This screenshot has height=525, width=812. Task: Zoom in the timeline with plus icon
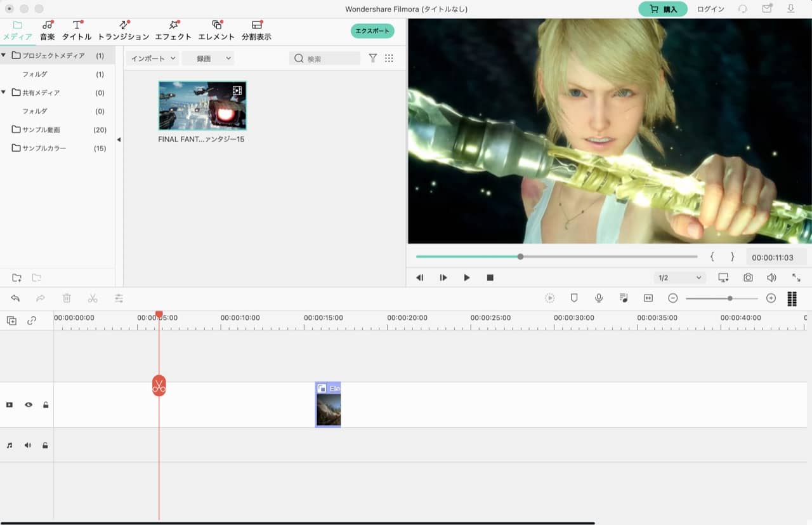(771, 298)
